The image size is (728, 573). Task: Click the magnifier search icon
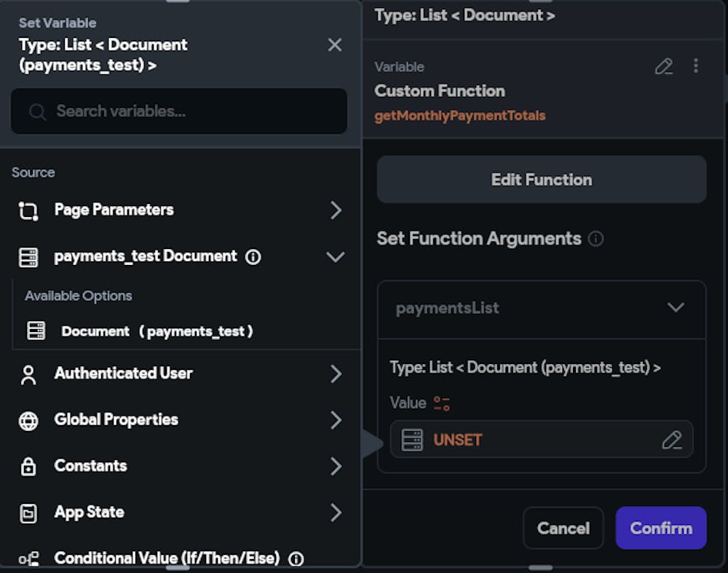pos(37,111)
